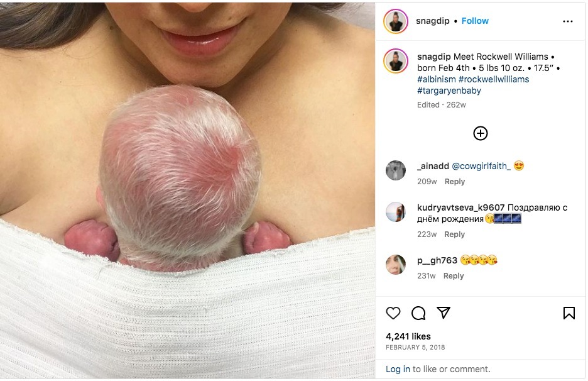
Task: Open the @cowgirlfaith_ mention
Action: (481, 166)
